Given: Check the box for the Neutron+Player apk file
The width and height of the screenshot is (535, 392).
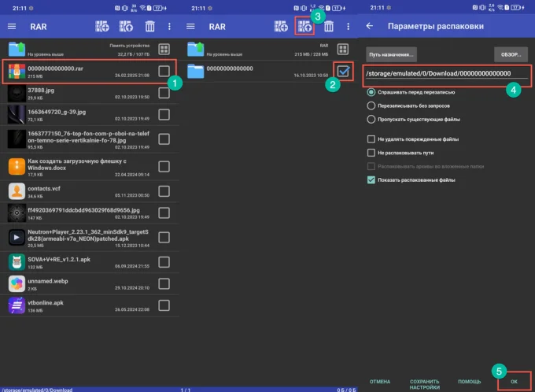Looking at the screenshot, I should pos(164,237).
